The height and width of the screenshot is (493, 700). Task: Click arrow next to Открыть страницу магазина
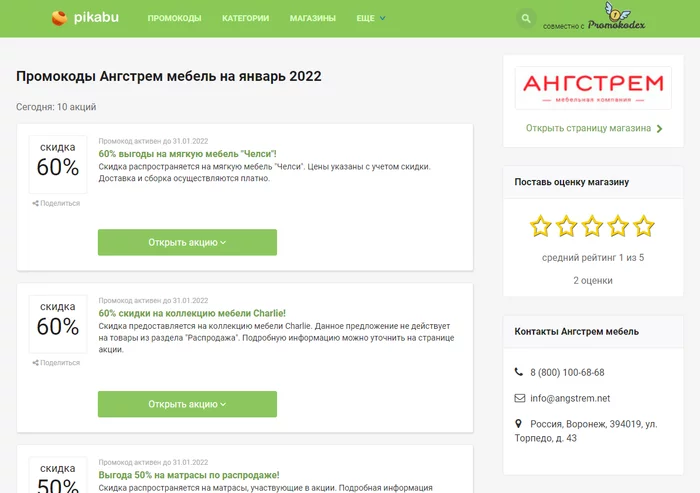[660, 129]
